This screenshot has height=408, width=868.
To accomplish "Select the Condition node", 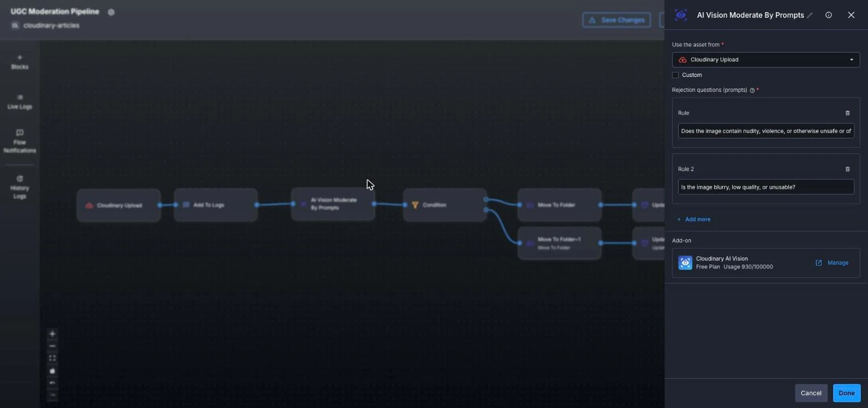I will click(x=445, y=205).
